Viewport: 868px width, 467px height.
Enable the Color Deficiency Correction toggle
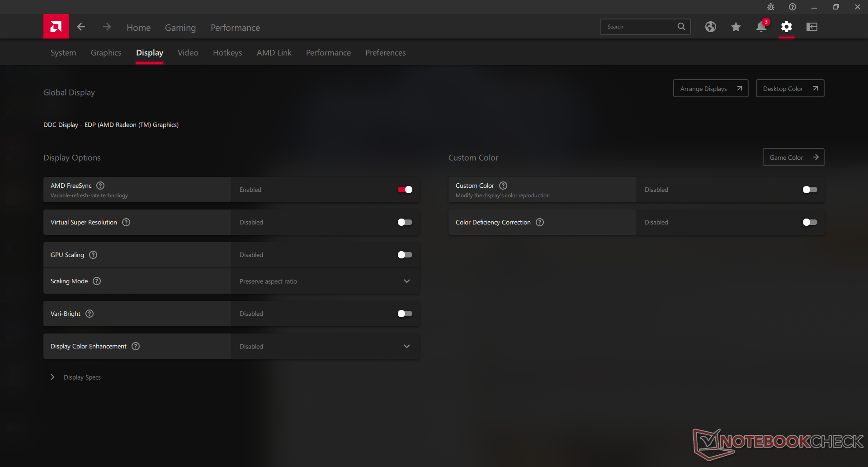point(810,222)
